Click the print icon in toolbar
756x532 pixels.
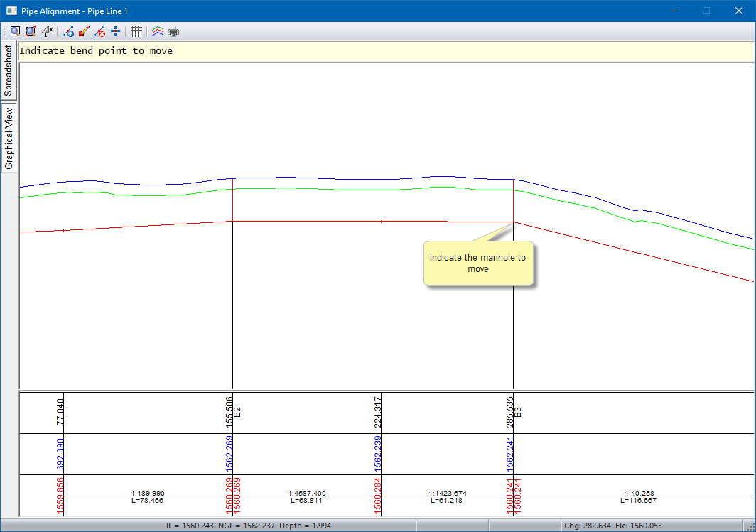pos(173,31)
